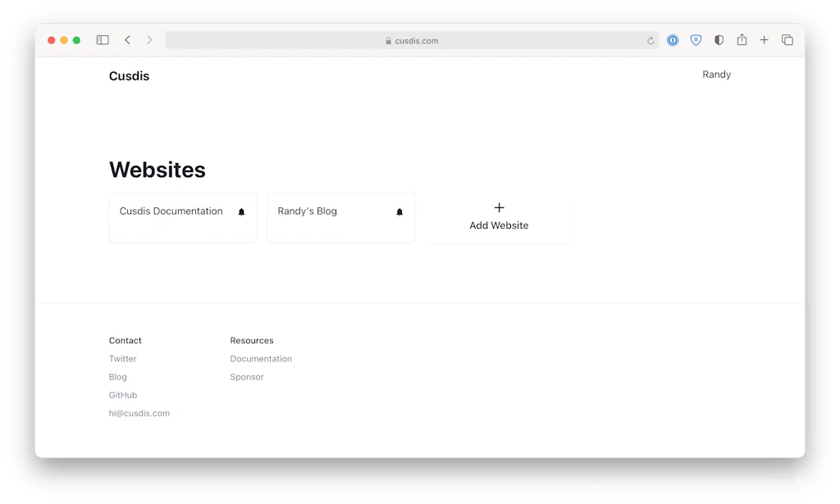Open the Randy's Blog website card

click(307, 211)
